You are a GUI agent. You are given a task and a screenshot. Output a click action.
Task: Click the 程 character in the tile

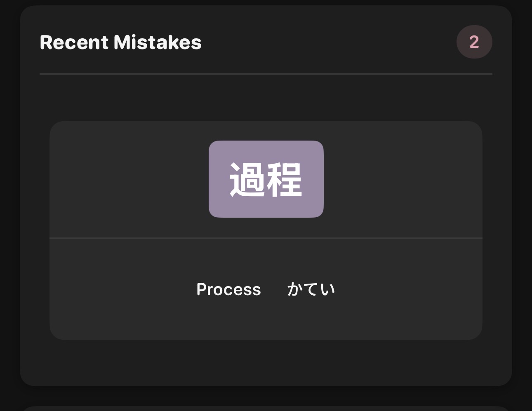point(285,180)
